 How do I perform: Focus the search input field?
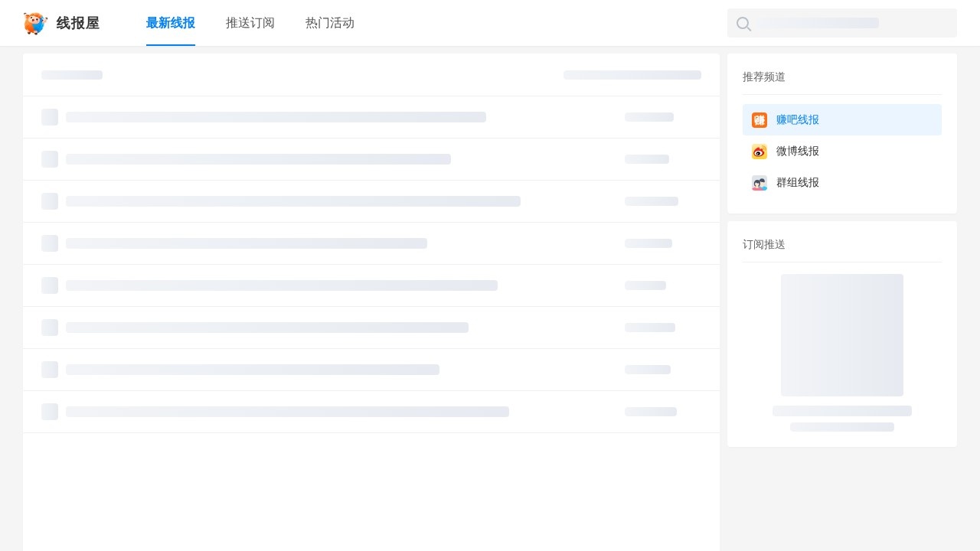click(x=842, y=23)
